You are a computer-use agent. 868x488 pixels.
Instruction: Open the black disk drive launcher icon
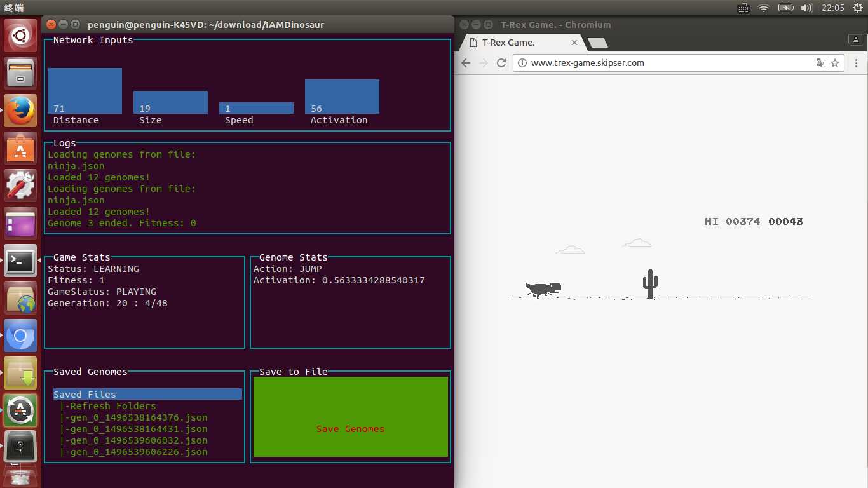tap(20, 446)
